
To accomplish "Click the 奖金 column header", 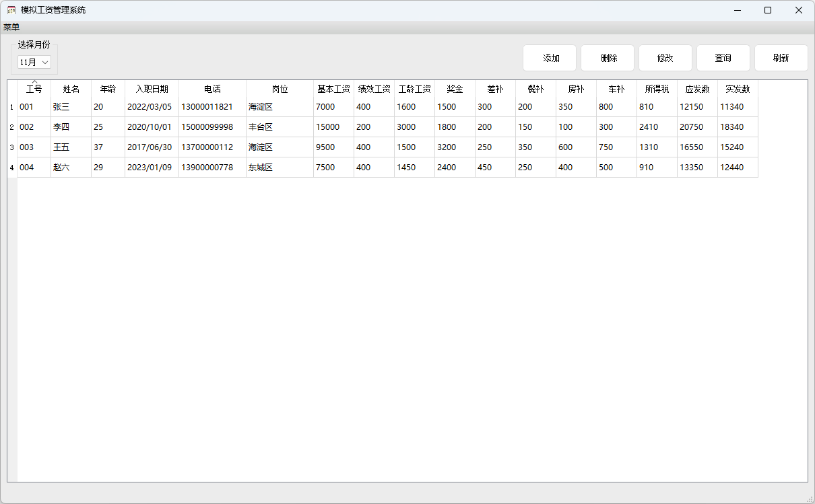I will point(455,89).
